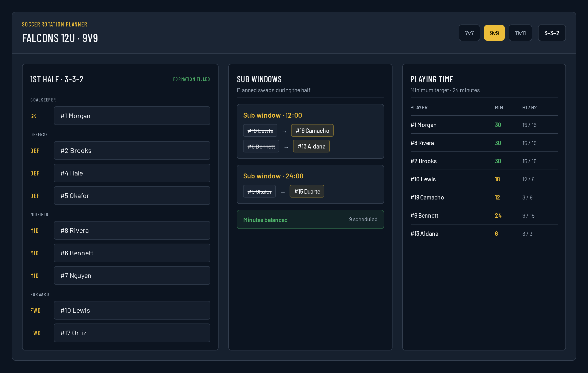The image size is (588, 373).
Task: Select #19 Camacho in playing time table
Action: pos(427,197)
